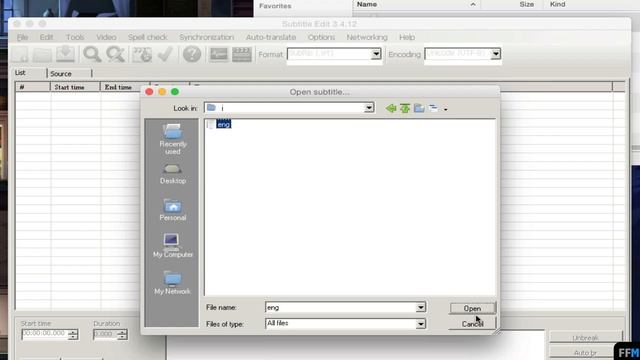Expand the File name dropdown arrow
This screenshot has height=360, width=640.
click(420, 307)
